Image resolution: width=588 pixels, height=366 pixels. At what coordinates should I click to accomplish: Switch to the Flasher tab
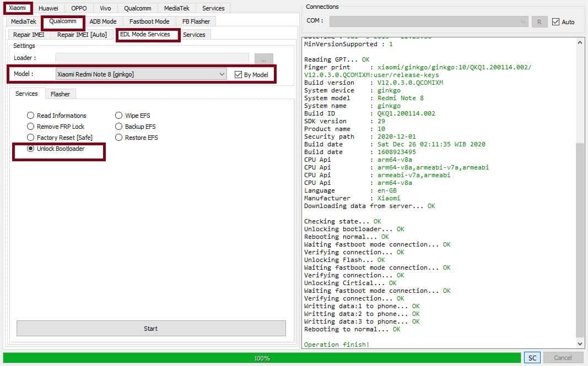coord(61,94)
